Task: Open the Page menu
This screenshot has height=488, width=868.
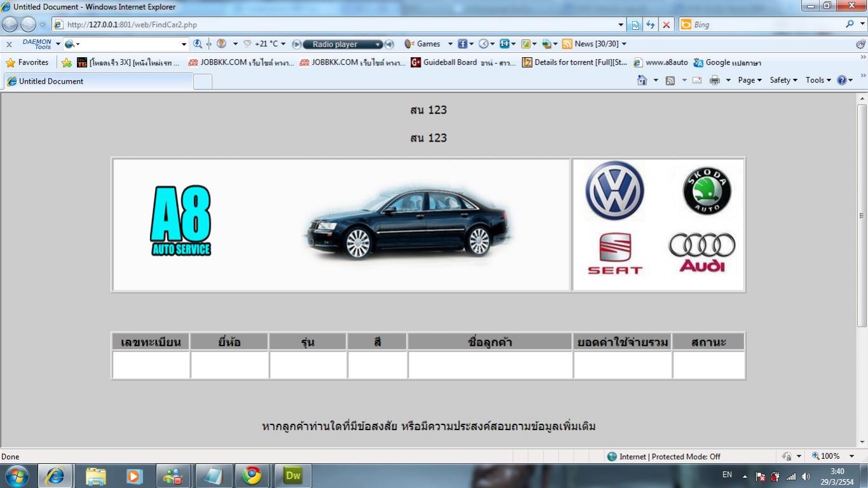Action: 750,80
